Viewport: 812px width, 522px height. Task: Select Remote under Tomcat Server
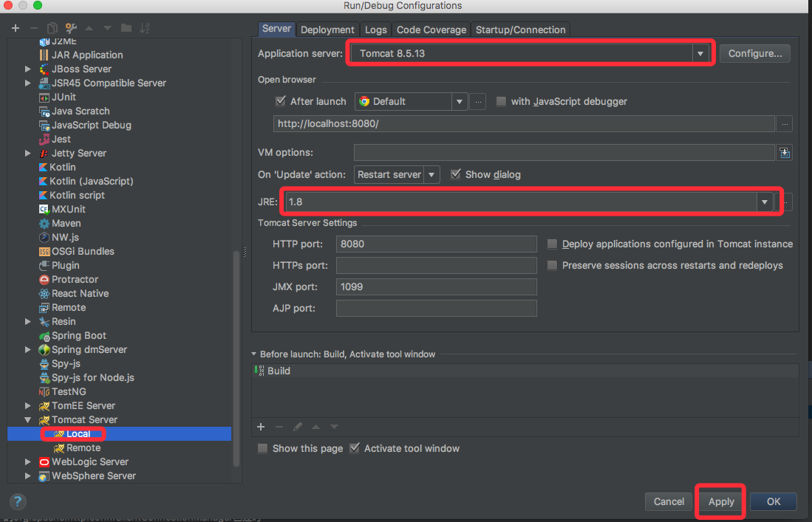coord(83,448)
